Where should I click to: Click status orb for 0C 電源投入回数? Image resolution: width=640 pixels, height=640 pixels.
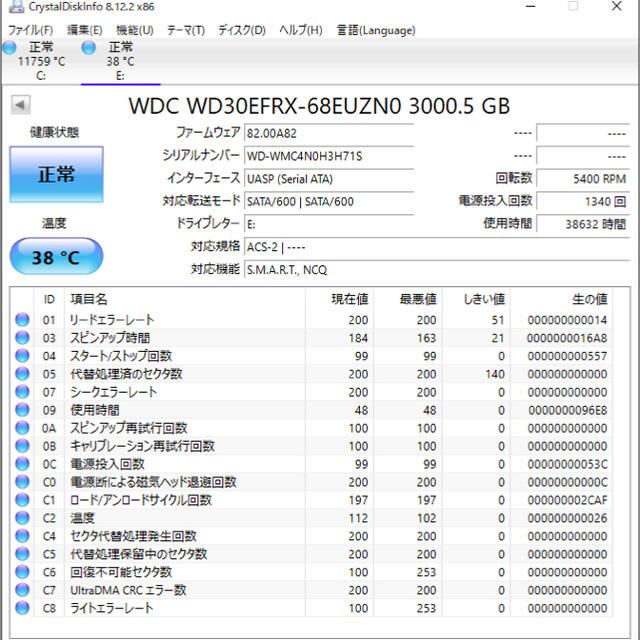pyautogui.click(x=22, y=463)
